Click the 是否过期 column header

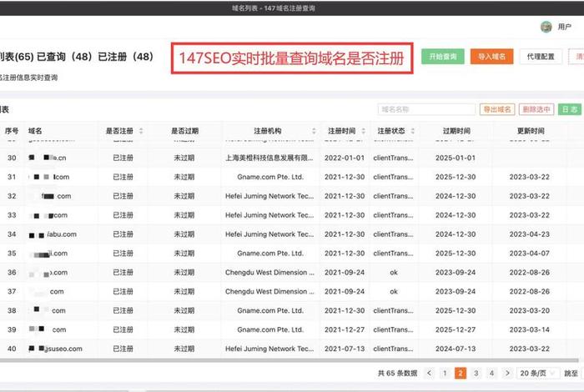tap(184, 131)
